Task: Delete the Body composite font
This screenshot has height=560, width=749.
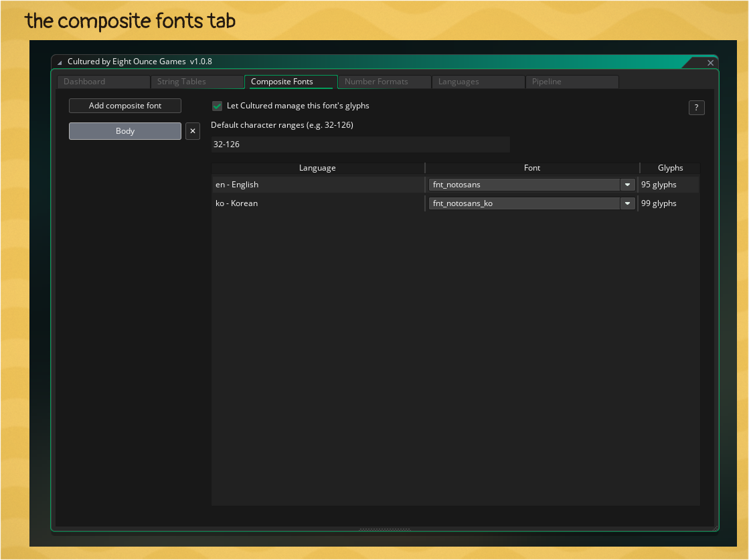Action: [193, 131]
